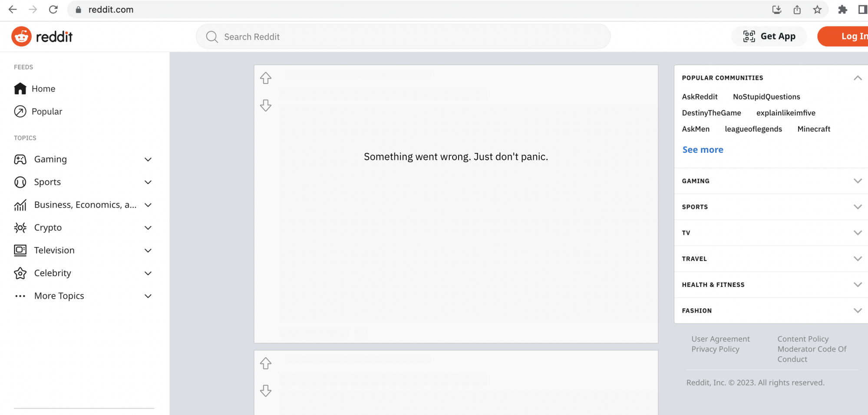This screenshot has width=868, height=415.
Task: Select the Home feed icon
Action: (x=20, y=89)
